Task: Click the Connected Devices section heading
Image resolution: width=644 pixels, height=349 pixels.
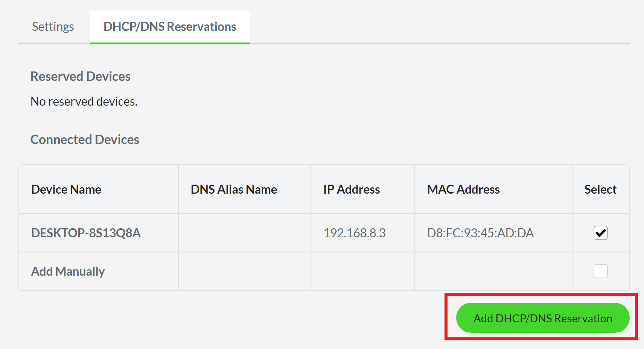Action: click(x=85, y=139)
